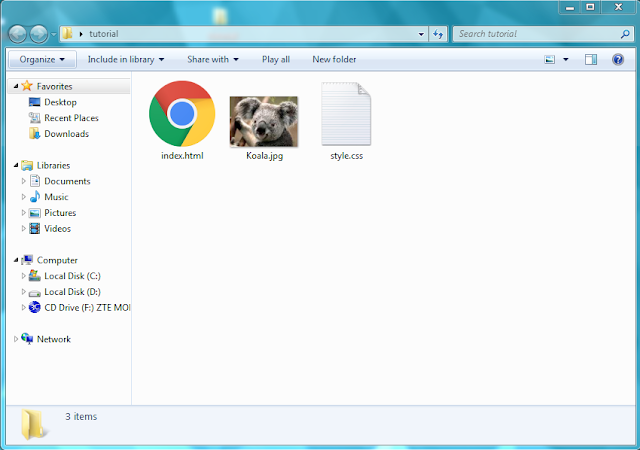Collapse the Favorites group
Image resolution: width=640 pixels, height=450 pixels.
pos(16,86)
